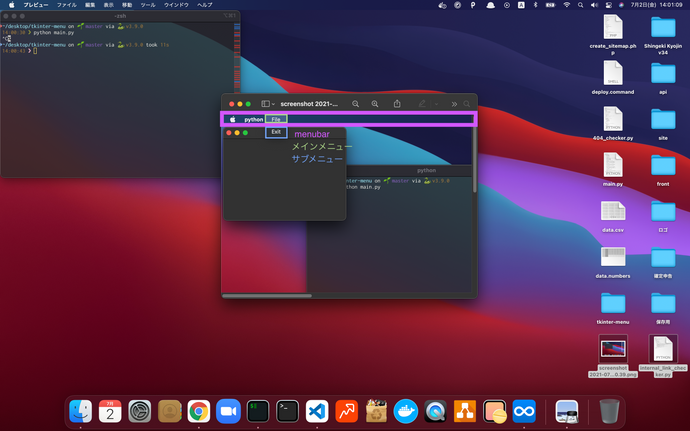Launch Visual Studio Code from the Dock

tap(317, 411)
